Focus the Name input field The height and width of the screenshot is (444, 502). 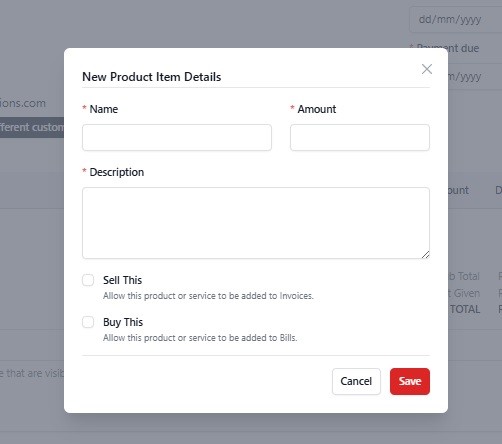[177, 137]
